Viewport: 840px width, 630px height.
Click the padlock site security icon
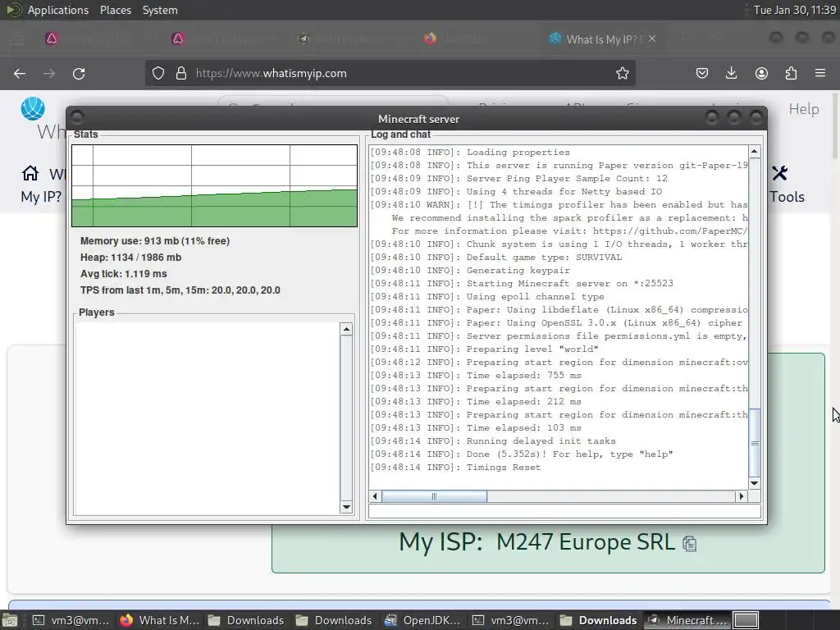(181, 73)
